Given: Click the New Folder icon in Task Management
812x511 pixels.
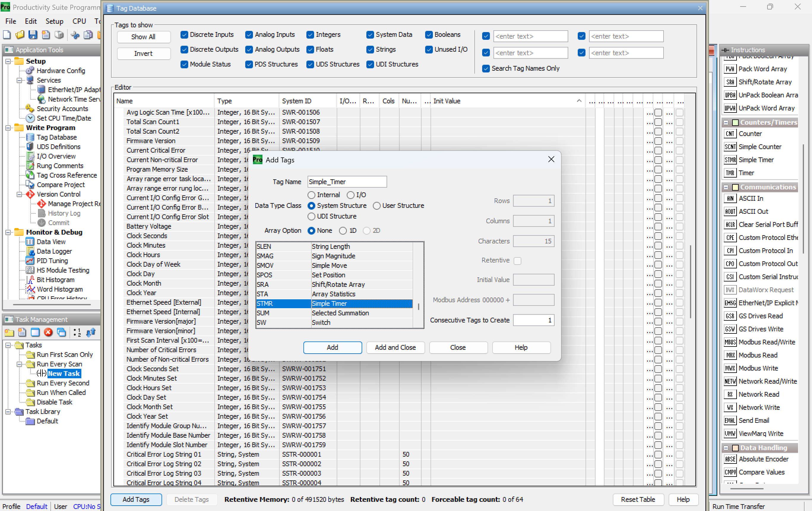Looking at the screenshot, I should 9,333.
